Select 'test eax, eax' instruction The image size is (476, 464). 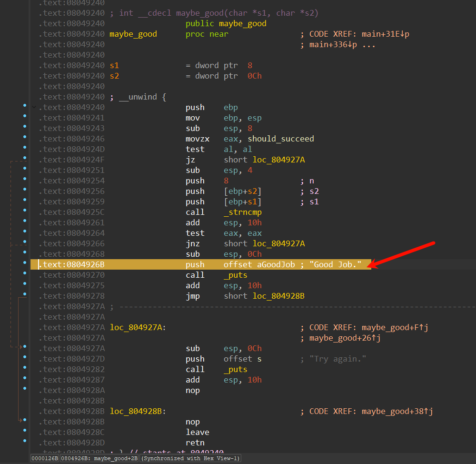[223, 233]
